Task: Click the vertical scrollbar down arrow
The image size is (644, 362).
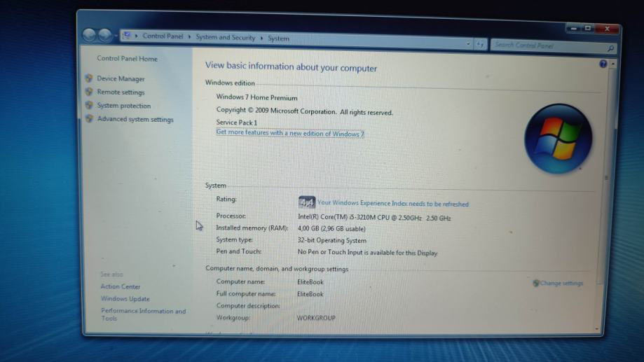Action: (x=597, y=328)
